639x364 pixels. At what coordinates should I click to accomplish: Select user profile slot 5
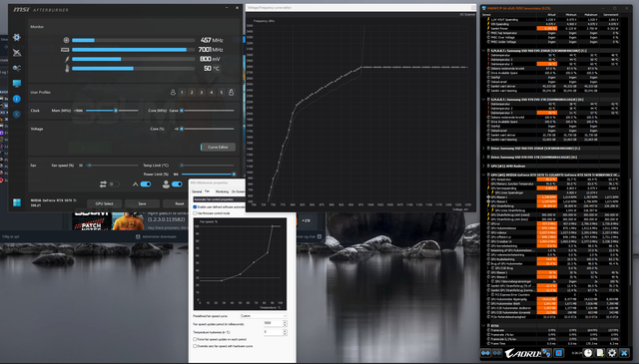click(x=222, y=93)
